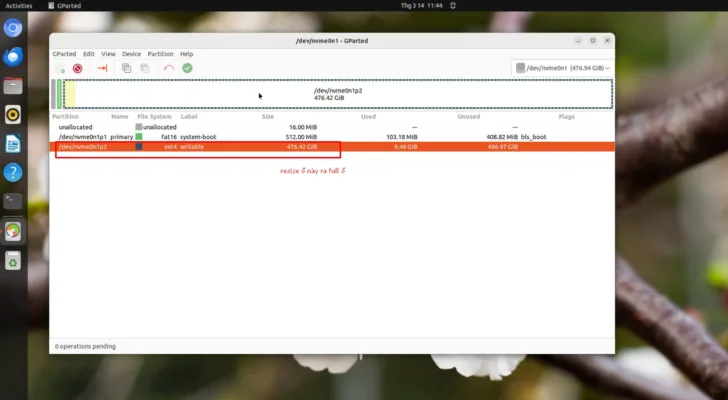728x400 pixels.
Task: Minimize the GParted window
Action: point(578,41)
